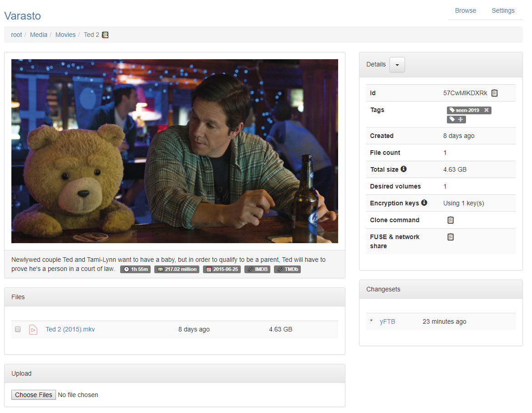Image resolution: width=532 pixels, height=413 pixels.
Task: Click the collection icon next to Ted 2
Action: [105, 35]
